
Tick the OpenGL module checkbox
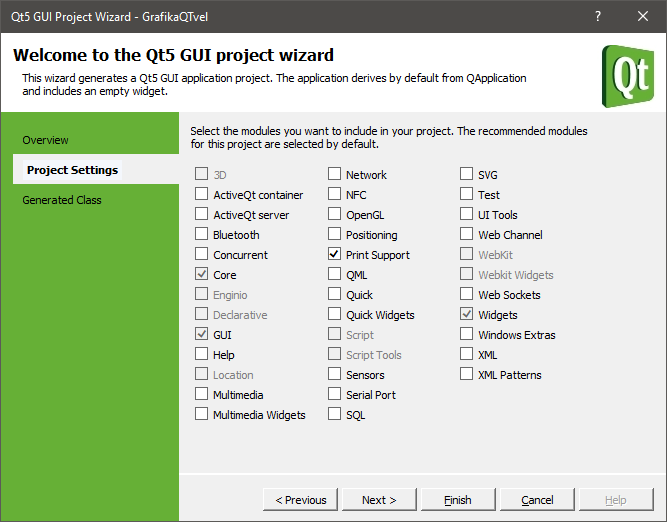click(x=334, y=214)
